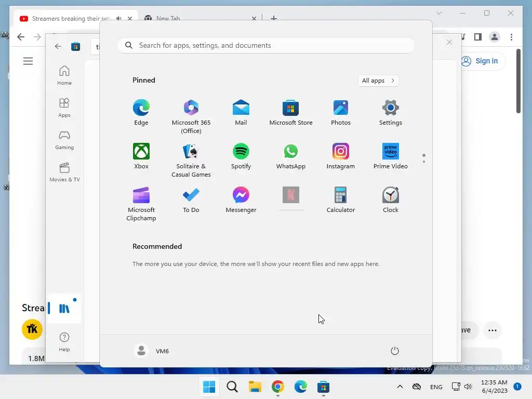
Task: Launch Microsoft Clipchamp
Action: point(141,204)
